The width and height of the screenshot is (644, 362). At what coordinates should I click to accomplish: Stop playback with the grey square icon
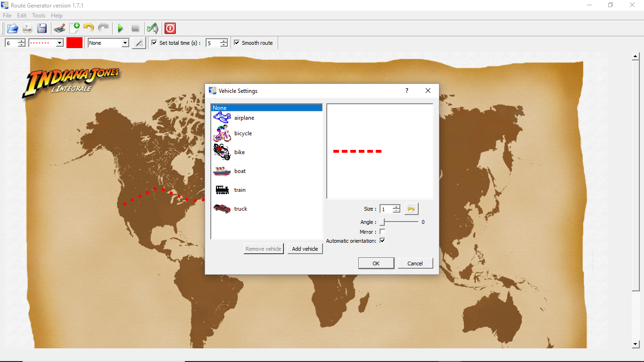click(x=135, y=28)
